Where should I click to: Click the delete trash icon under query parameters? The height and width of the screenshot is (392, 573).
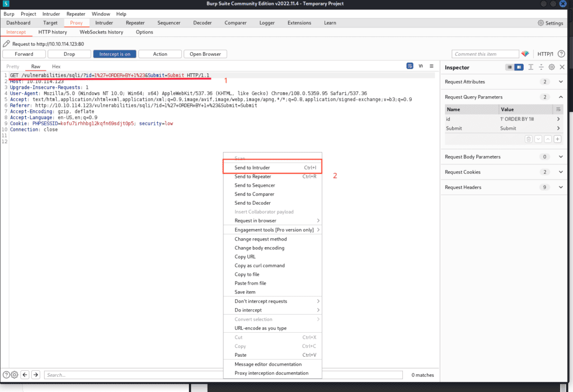(x=528, y=139)
